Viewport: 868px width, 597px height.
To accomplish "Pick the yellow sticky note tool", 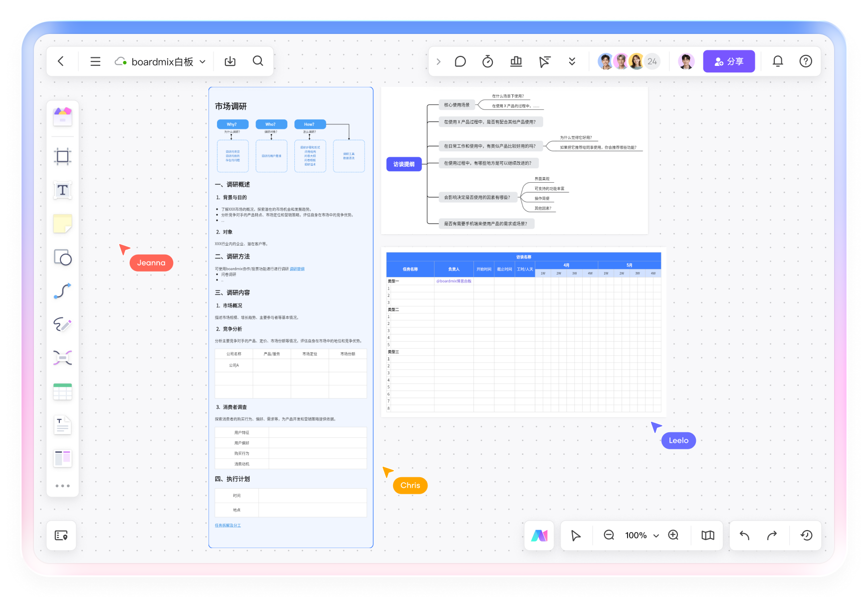I will click(x=62, y=224).
